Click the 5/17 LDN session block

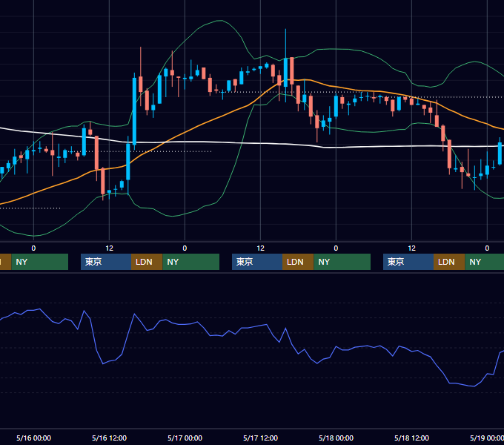tap(298, 262)
